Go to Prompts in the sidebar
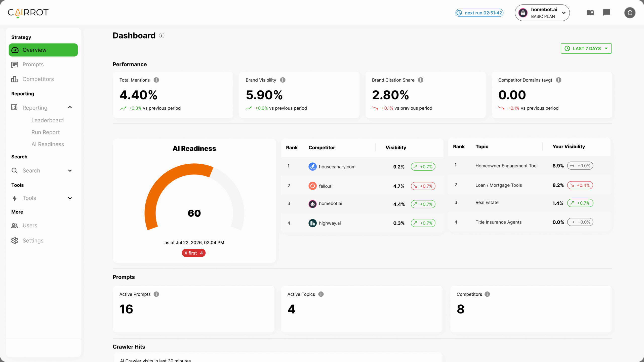The height and width of the screenshot is (362, 644). point(33,65)
